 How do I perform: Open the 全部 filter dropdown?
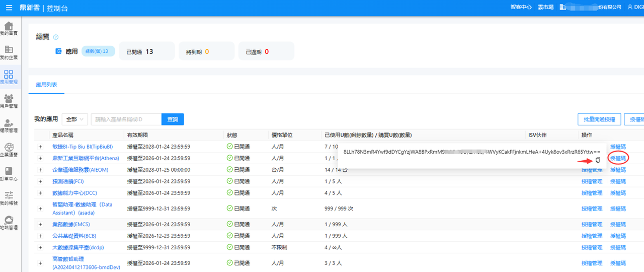(x=75, y=119)
